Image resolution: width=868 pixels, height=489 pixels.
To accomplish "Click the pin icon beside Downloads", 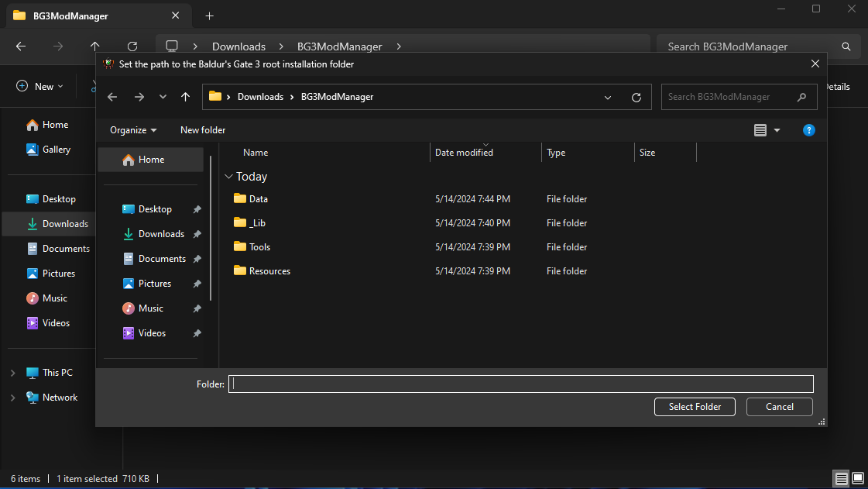I will pyautogui.click(x=197, y=234).
